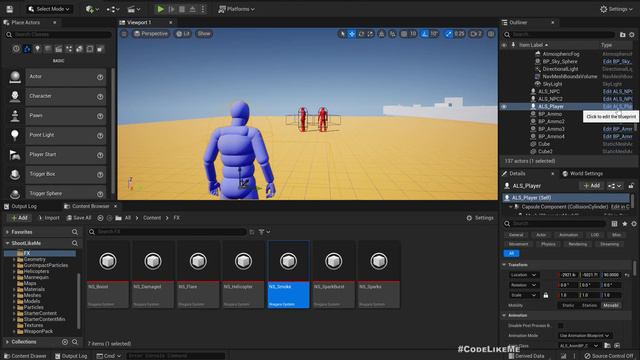The height and width of the screenshot is (360, 640).
Task: Open the add content globe icon dropdown
Action: click(92, 9)
